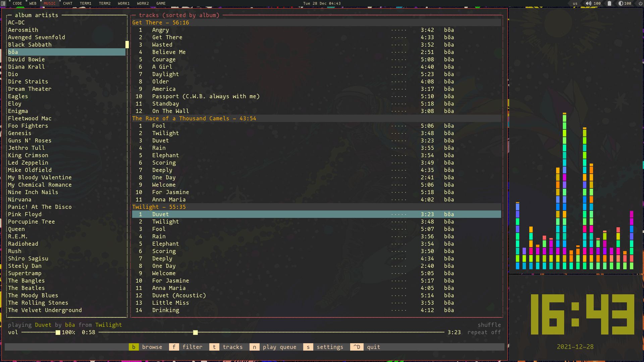Viewport: 644px width, 362px height.
Task: Click Twilight album section header
Action: (x=159, y=207)
